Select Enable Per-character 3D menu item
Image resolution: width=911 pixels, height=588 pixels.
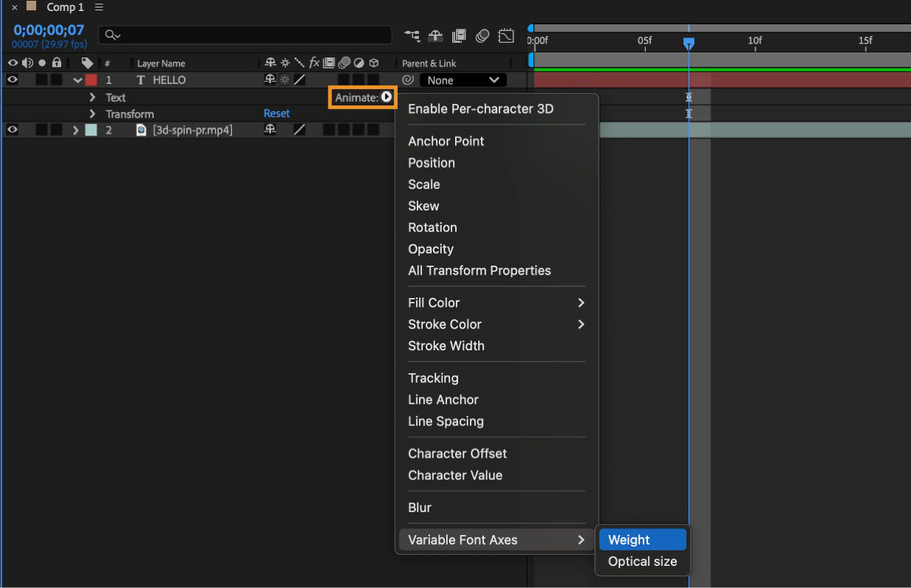479,108
